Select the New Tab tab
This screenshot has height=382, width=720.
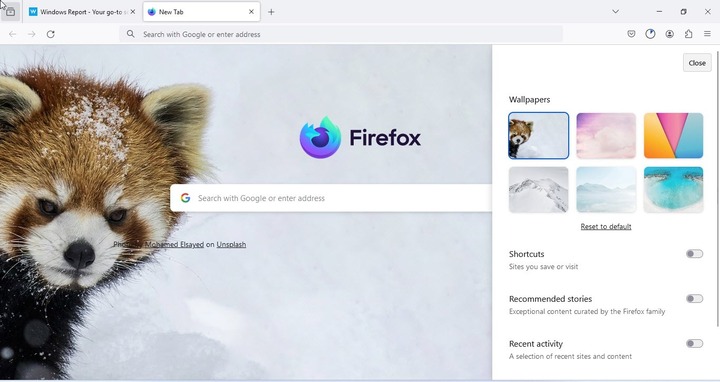(202, 12)
